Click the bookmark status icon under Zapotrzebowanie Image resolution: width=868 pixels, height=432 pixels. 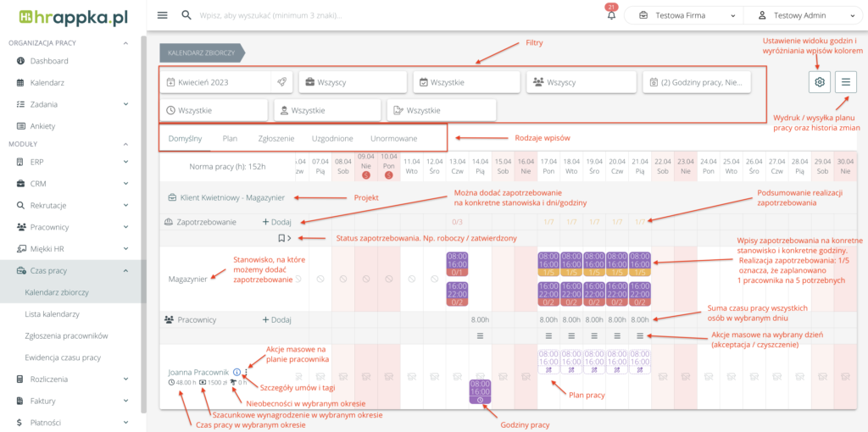click(281, 239)
